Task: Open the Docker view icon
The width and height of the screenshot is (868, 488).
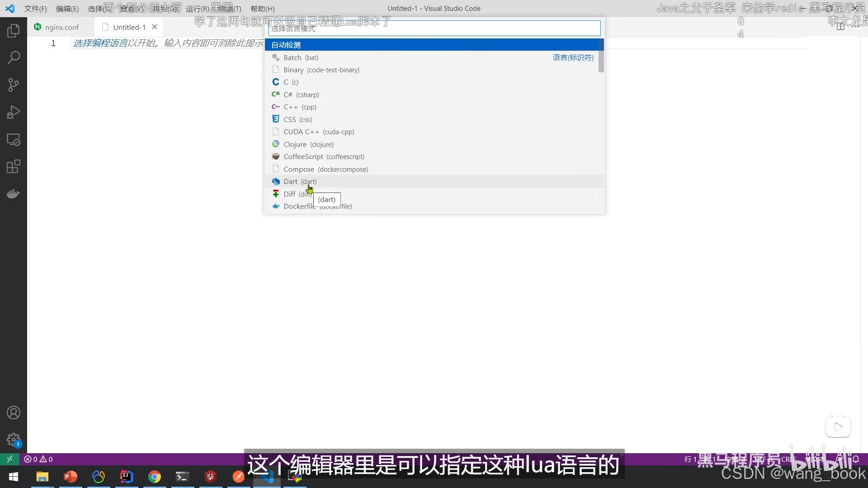Action: [14, 194]
